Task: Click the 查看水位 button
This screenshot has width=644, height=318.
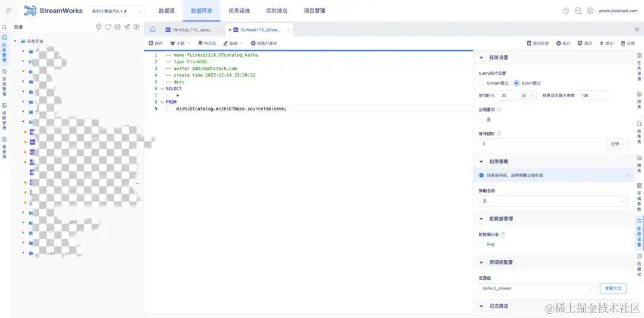Action: pyautogui.click(x=613, y=288)
